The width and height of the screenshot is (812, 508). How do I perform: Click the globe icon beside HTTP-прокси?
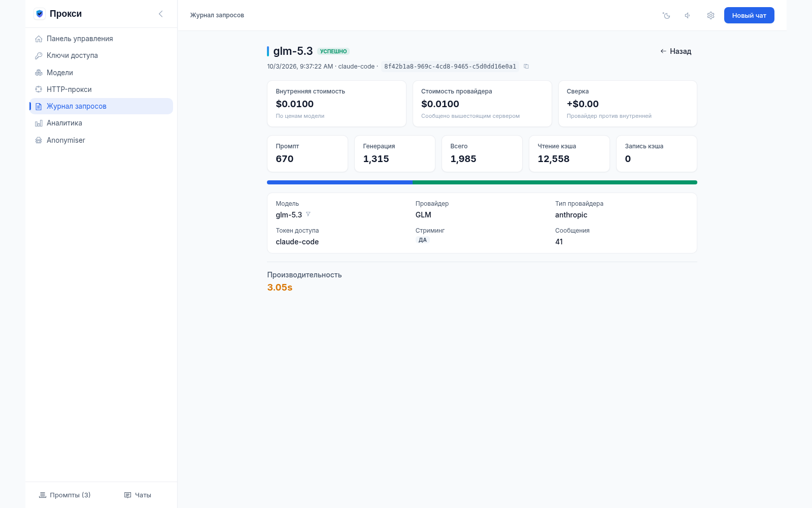[x=39, y=89]
